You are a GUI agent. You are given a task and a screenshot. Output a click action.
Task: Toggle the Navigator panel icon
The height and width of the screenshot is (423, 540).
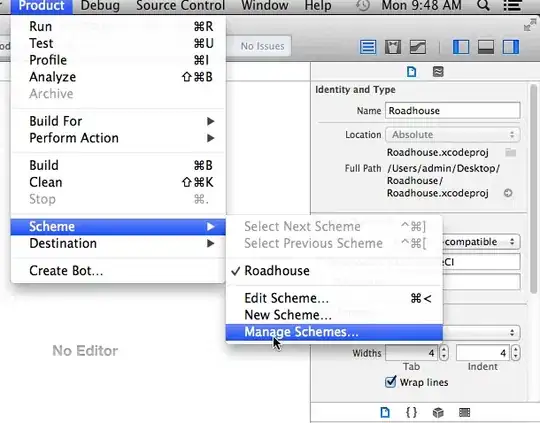461,47
